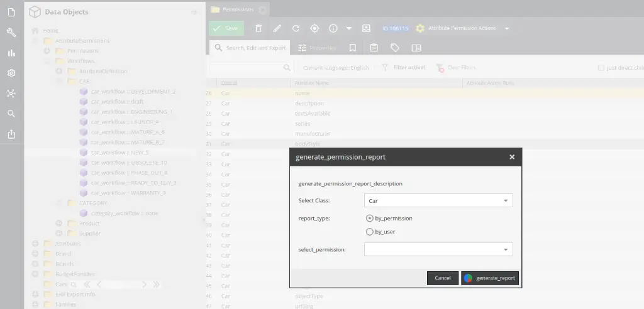Open the bookmark tab icon
The image size is (644, 309).
(x=352, y=48)
